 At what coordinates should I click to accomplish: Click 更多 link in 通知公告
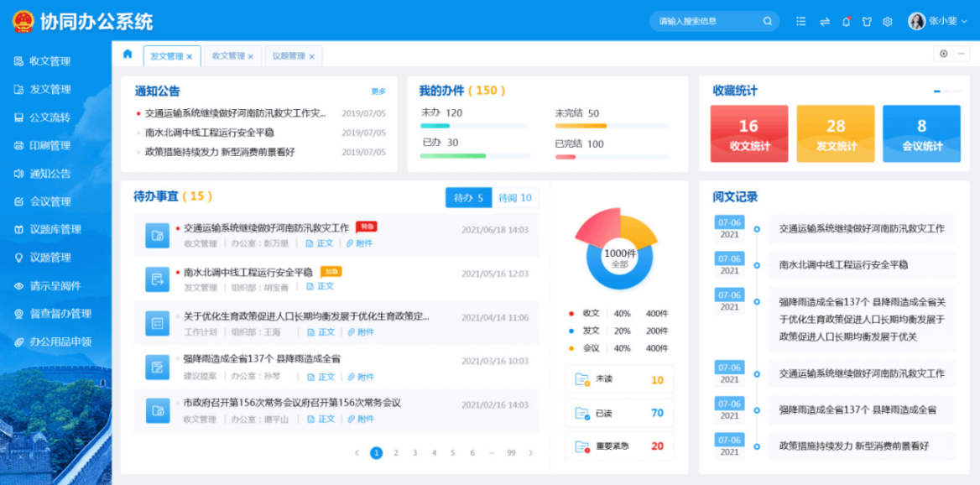tap(378, 91)
